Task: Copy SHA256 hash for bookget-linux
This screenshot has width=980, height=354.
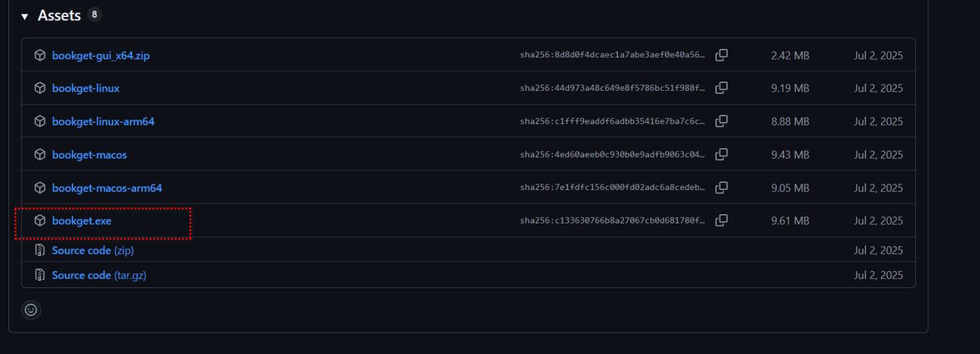Action: [721, 88]
